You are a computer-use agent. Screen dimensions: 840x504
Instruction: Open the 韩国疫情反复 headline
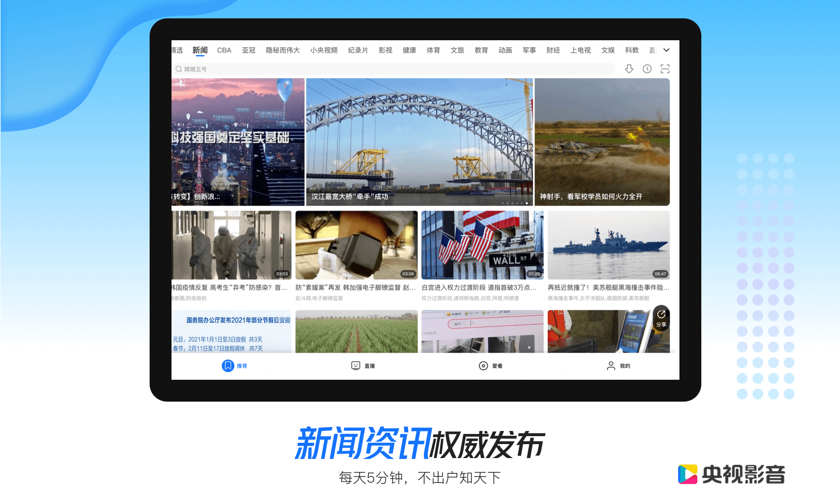coord(229,287)
